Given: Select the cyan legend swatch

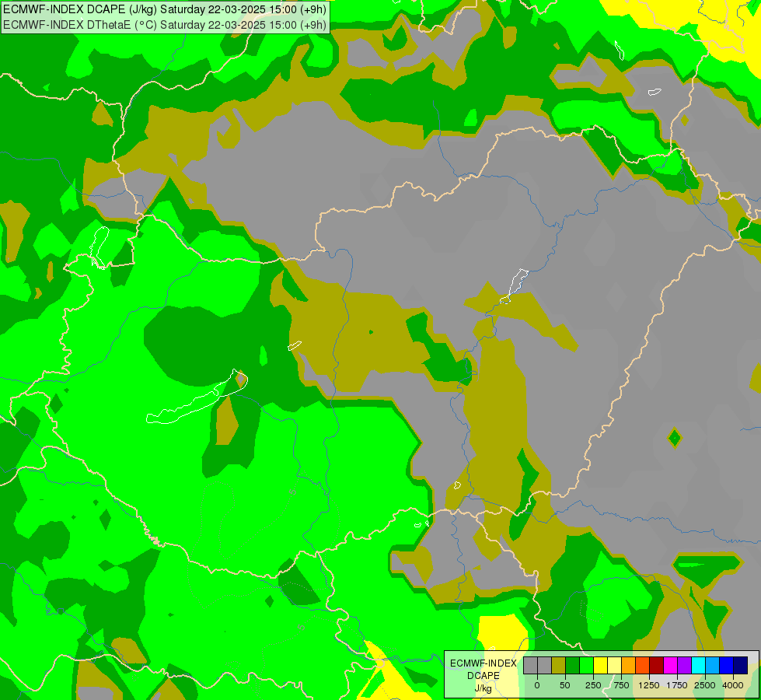Looking at the screenshot, I should pyautogui.click(x=699, y=665).
